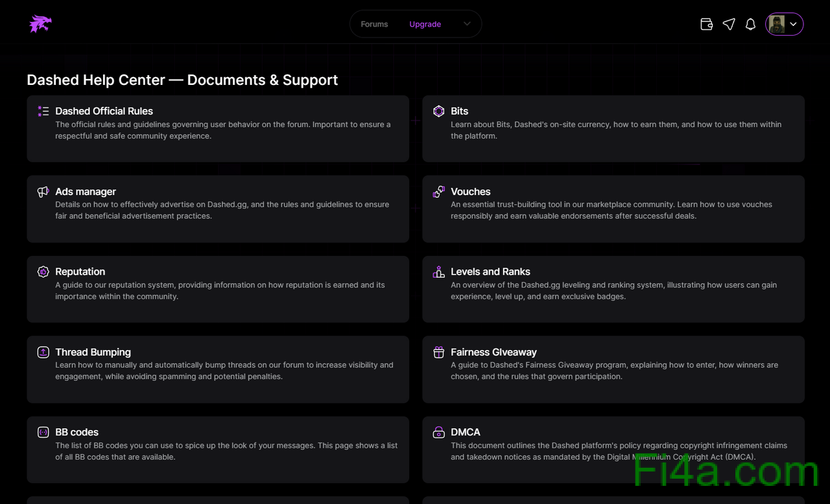830x504 pixels.
Task: Go to the Forums tab
Action: point(374,24)
